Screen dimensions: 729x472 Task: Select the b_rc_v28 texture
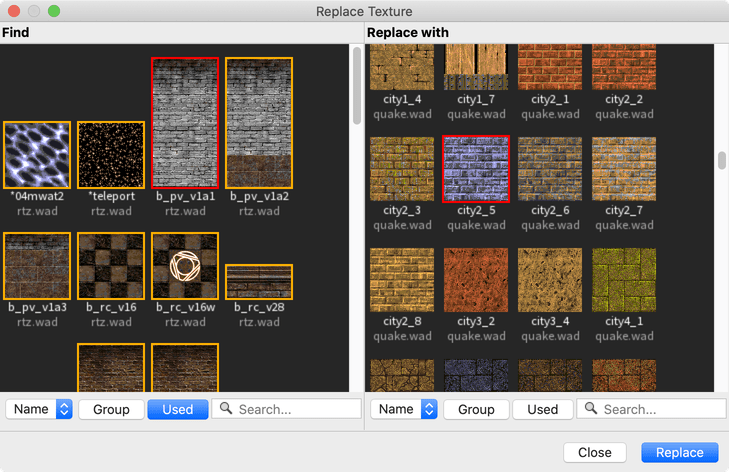(259, 281)
